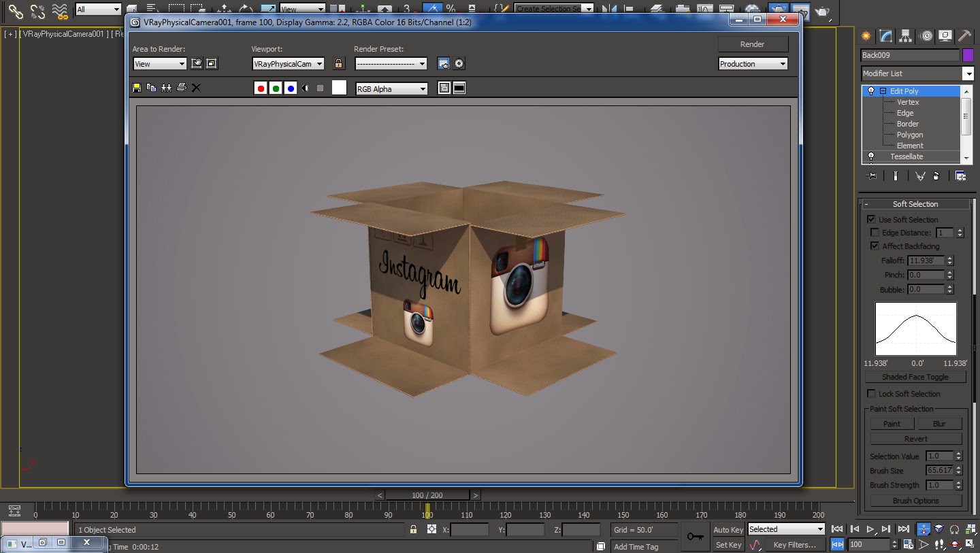
Task: Open the RGB Alpha channel dropdown
Action: tap(391, 89)
